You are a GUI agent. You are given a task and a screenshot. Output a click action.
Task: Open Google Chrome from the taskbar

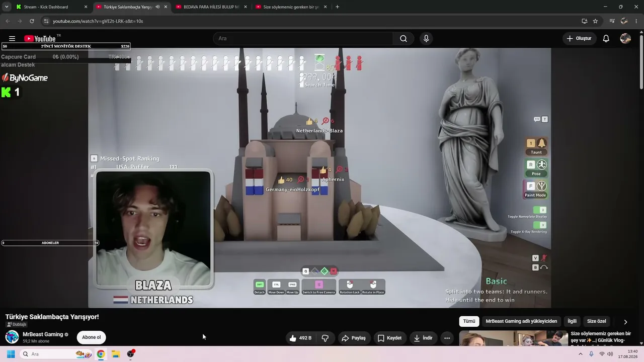click(101, 354)
